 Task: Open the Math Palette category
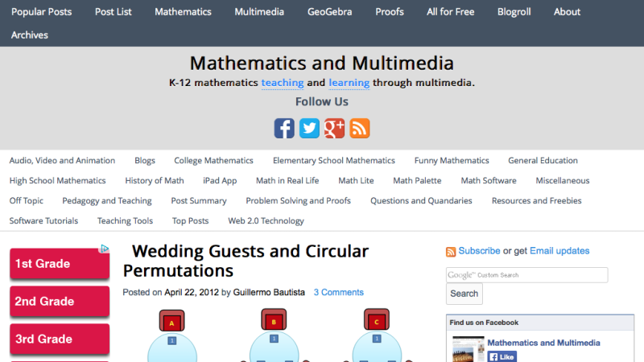click(x=417, y=180)
